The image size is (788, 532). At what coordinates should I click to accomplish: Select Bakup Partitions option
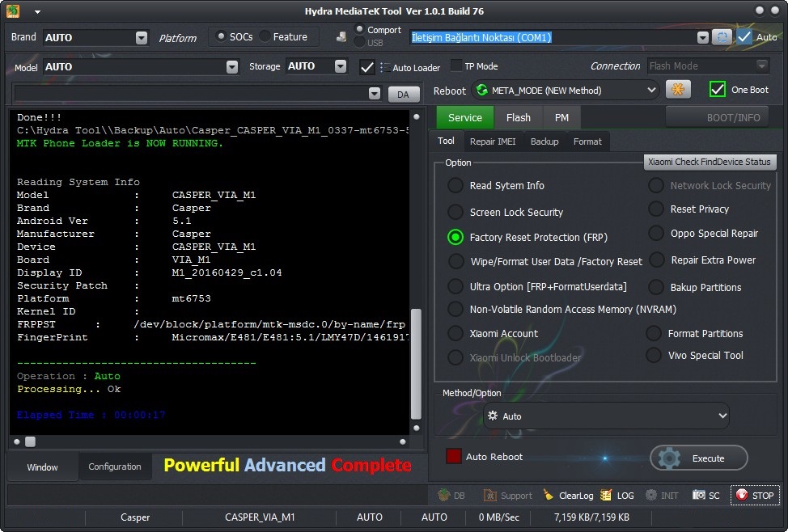[x=656, y=287]
